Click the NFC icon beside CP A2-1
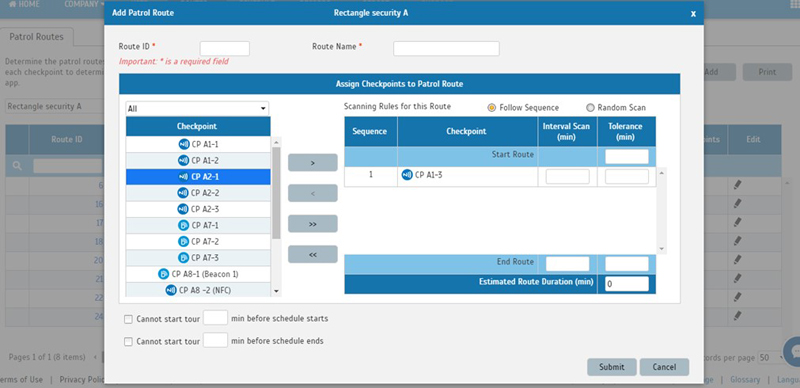 tap(184, 177)
